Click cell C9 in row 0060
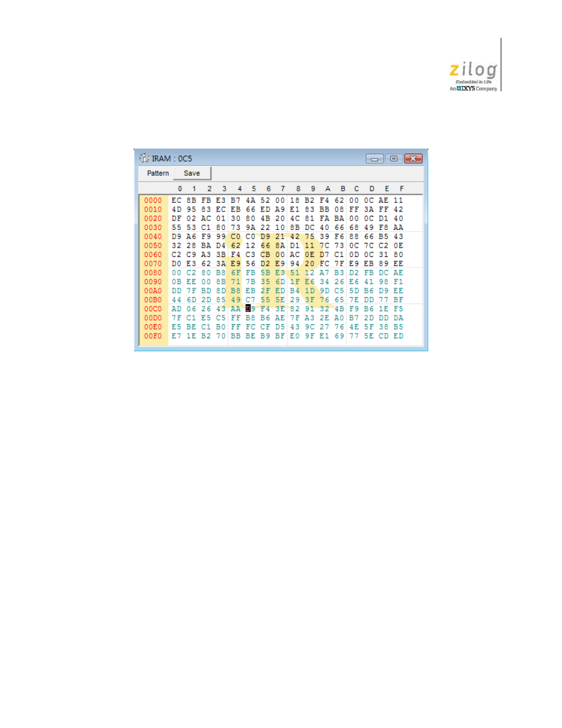562x728 pixels. 191,255
